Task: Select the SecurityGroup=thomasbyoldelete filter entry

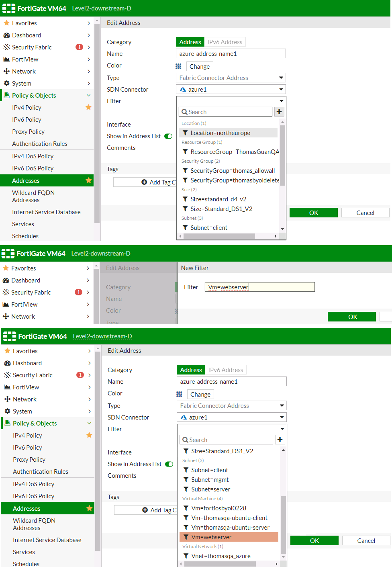Action: point(229,180)
